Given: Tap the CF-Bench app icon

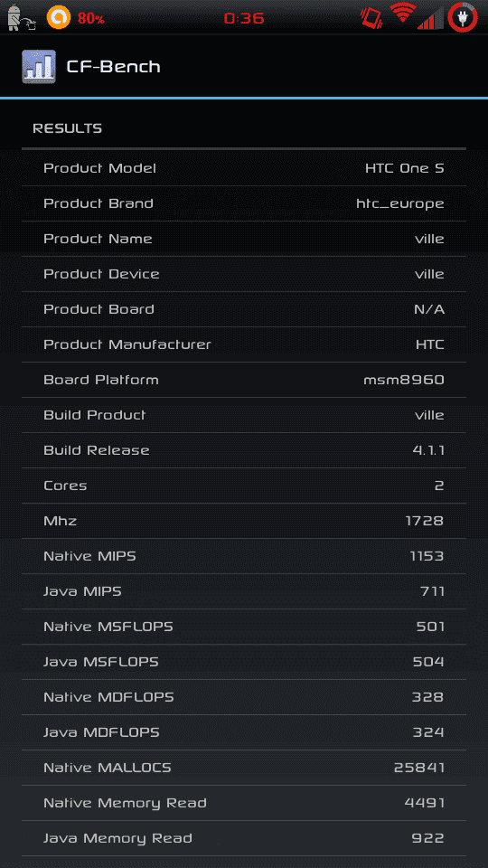Looking at the screenshot, I should coord(39,66).
